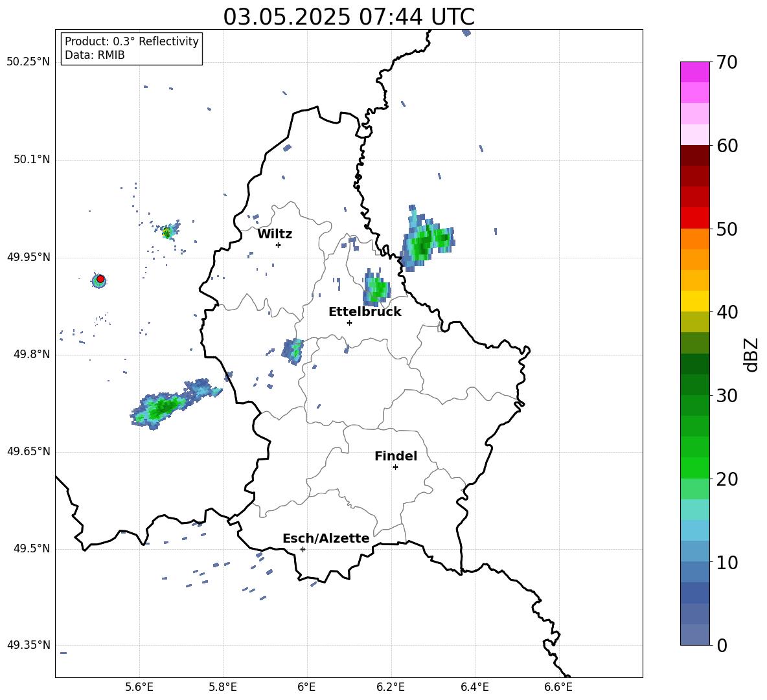Click the 0 tick on the colorbar

pos(722,645)
